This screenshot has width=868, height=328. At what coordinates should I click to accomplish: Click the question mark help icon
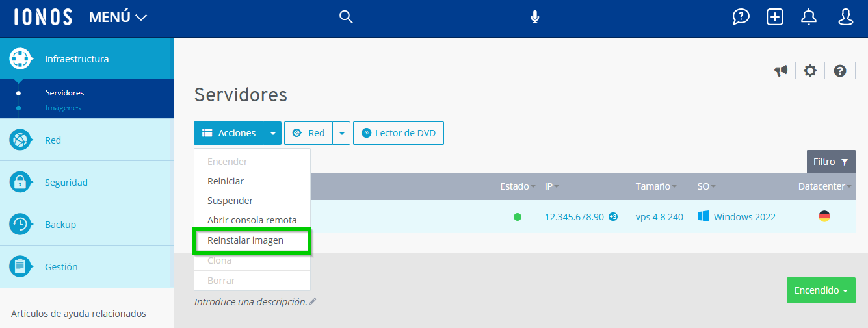point(840,71)
